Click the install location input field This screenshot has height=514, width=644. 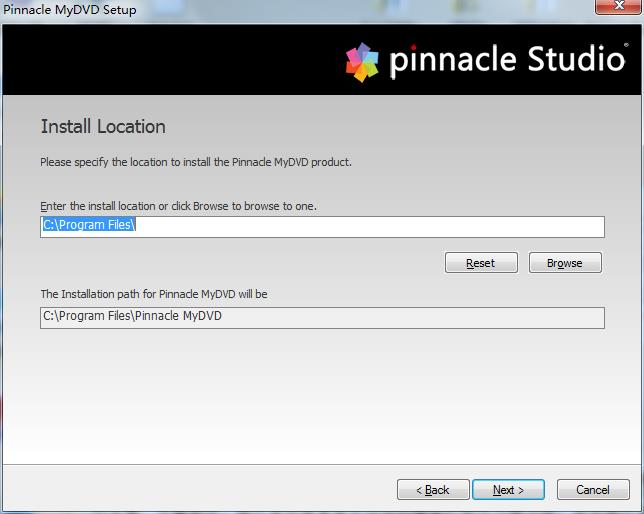coord(322,226)
